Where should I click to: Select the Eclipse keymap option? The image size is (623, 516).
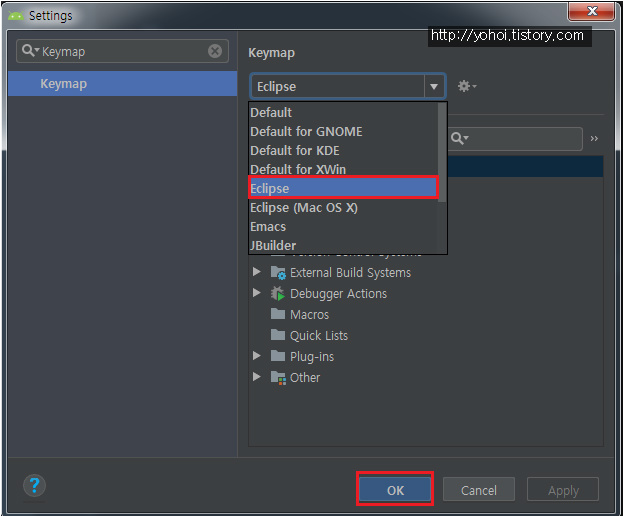point(343,188)
